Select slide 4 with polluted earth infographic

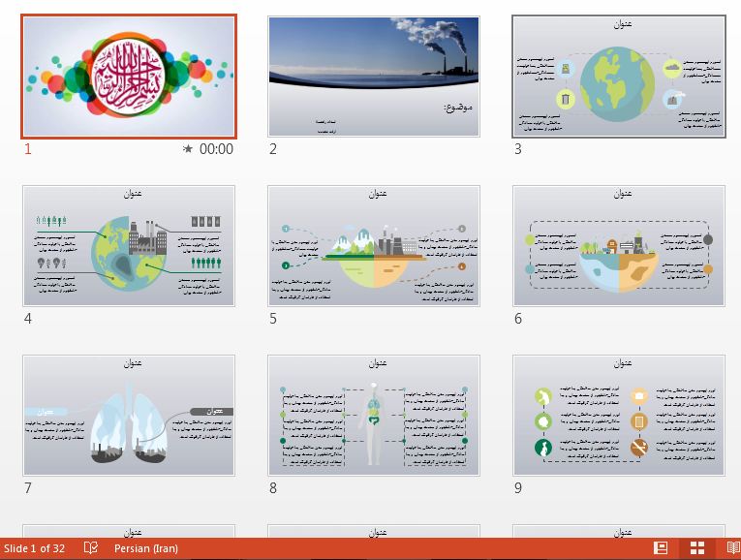point(128,246)
